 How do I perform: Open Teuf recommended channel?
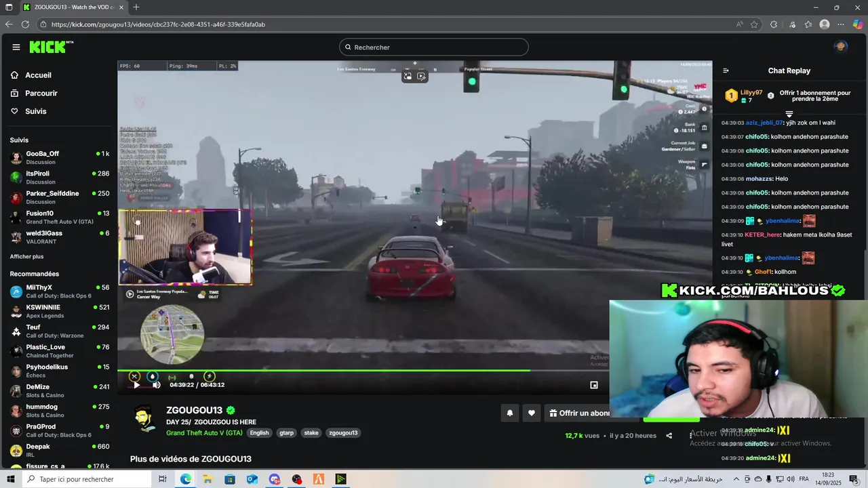click(59, 331)
